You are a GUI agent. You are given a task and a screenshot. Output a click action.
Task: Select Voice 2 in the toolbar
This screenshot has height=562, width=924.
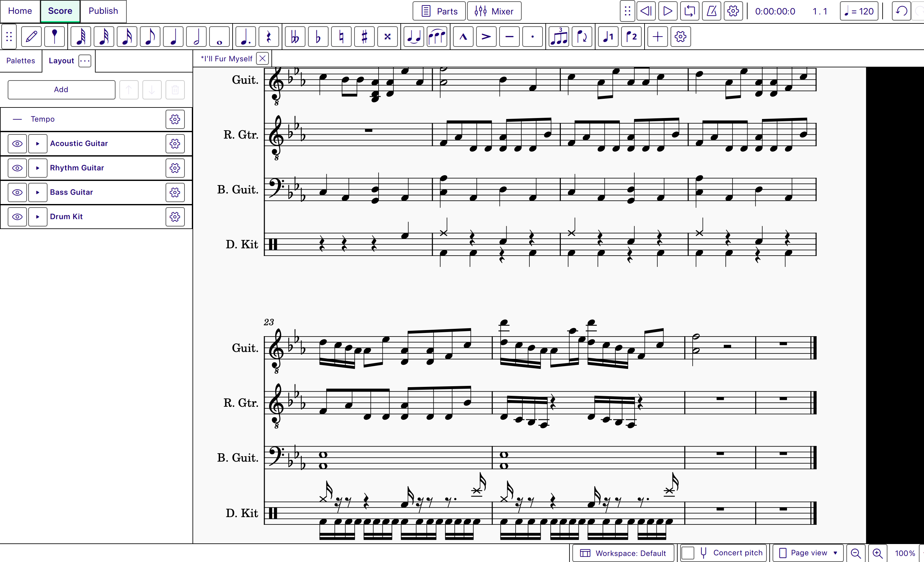coord(631,36)
